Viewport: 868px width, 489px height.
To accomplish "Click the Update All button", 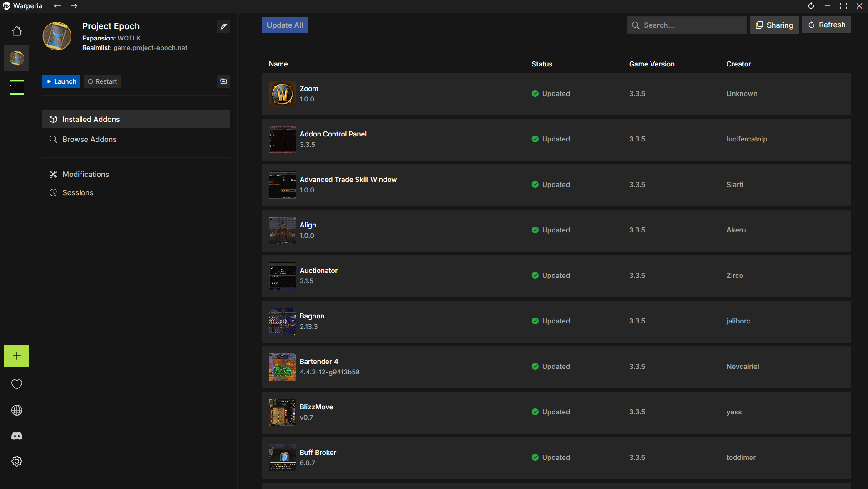I will click(285, 25).
